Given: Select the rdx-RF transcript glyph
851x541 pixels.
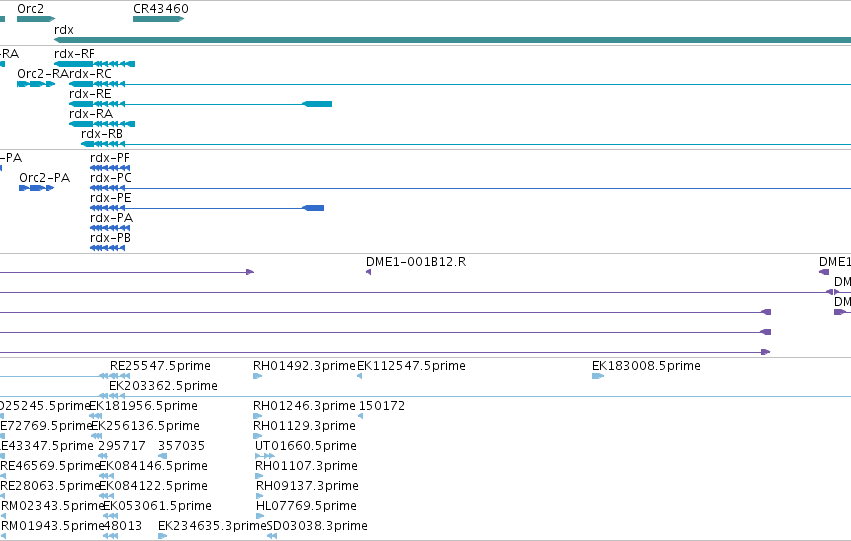Looking at the screenshot, I should tap(94, 64).
